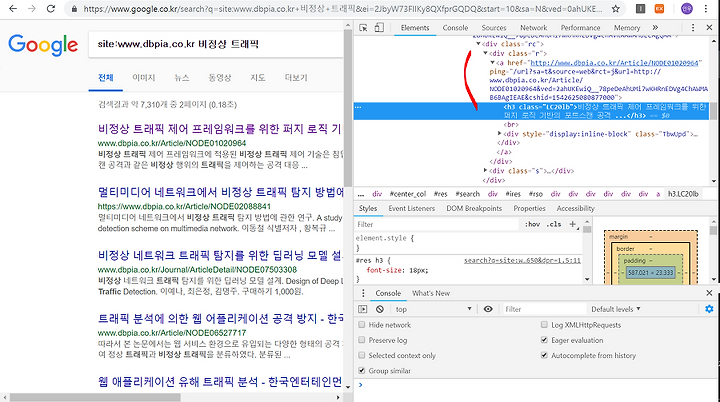The image size is (720, 402).
Task: Click the page horizontal scrollbar thumb
Action: (95, 397)
